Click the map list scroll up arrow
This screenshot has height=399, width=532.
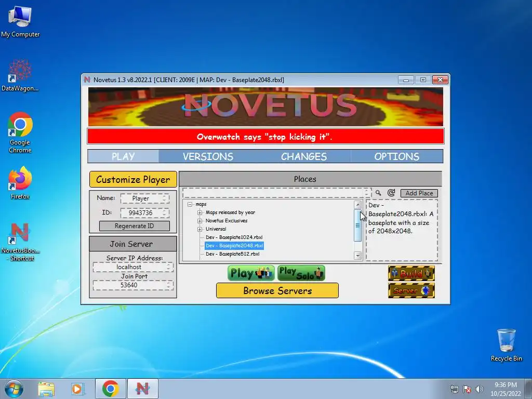[x=357, y=205]
